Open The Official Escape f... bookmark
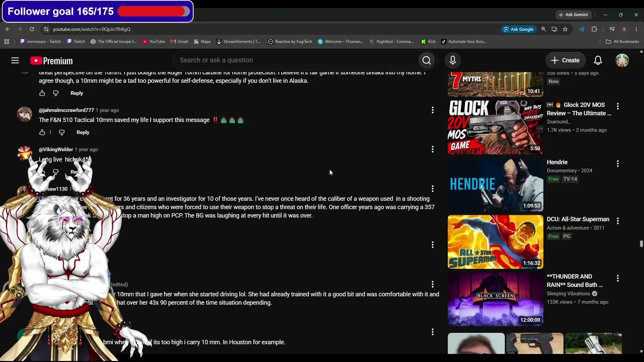Screen dimensions: 644x362 114,42
